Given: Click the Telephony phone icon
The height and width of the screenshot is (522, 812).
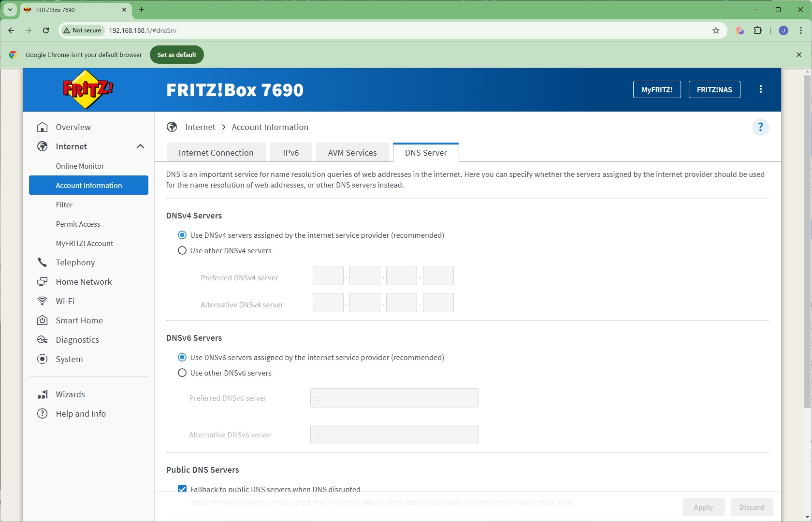Looking at the screenshot, I should (43, 262).
